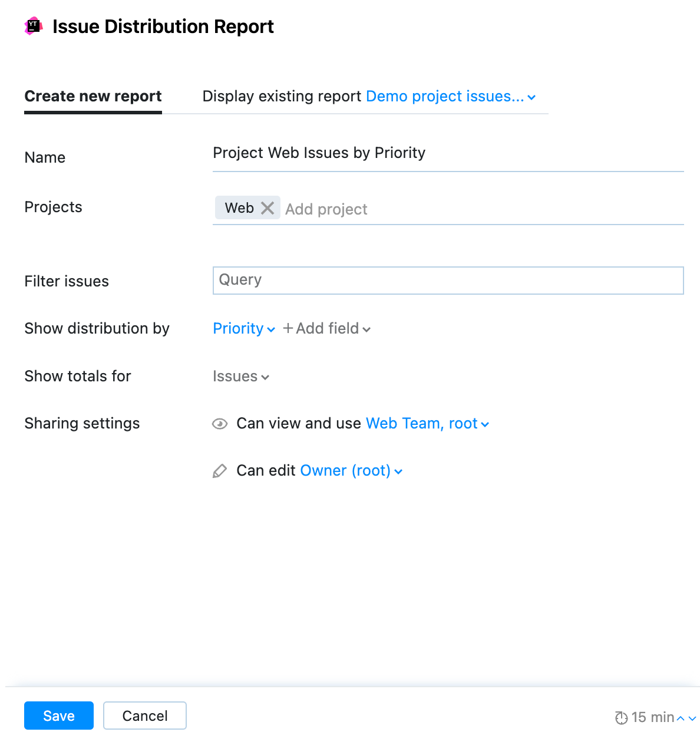Click the YouTrack logo icon in the header
Viewport: 700px width, 745px height.
34,26
